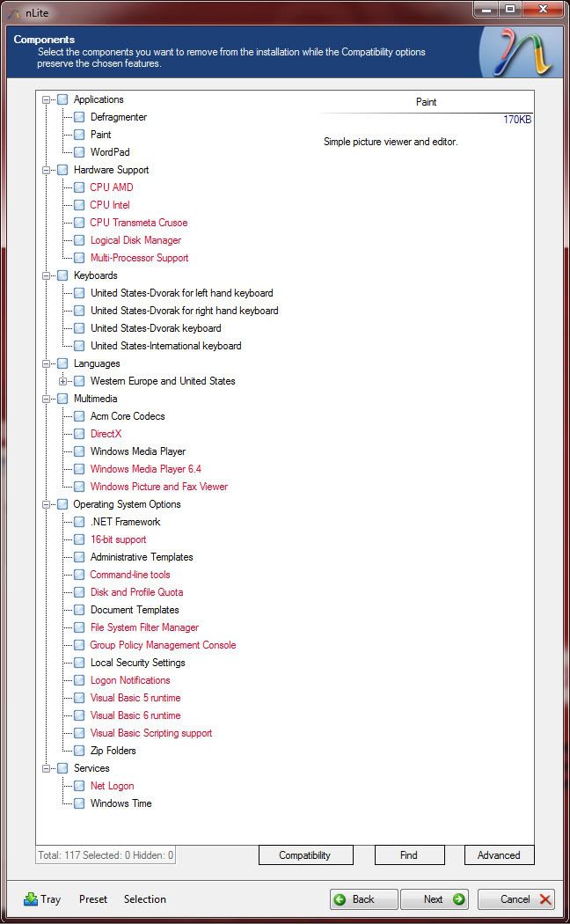
Task: Toggle the Windows Media Player 6.4 checkbox
Action: 79,469
